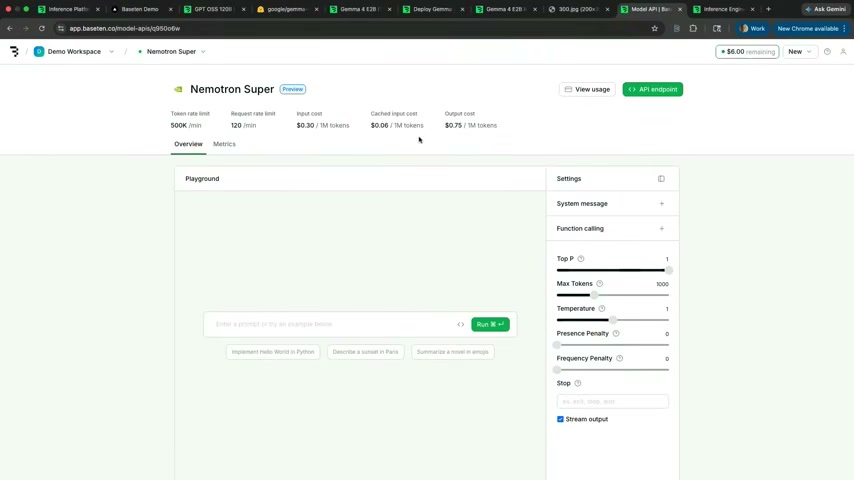Switch to the Deploy Gemma browser tab

click(x=432, y=9)
